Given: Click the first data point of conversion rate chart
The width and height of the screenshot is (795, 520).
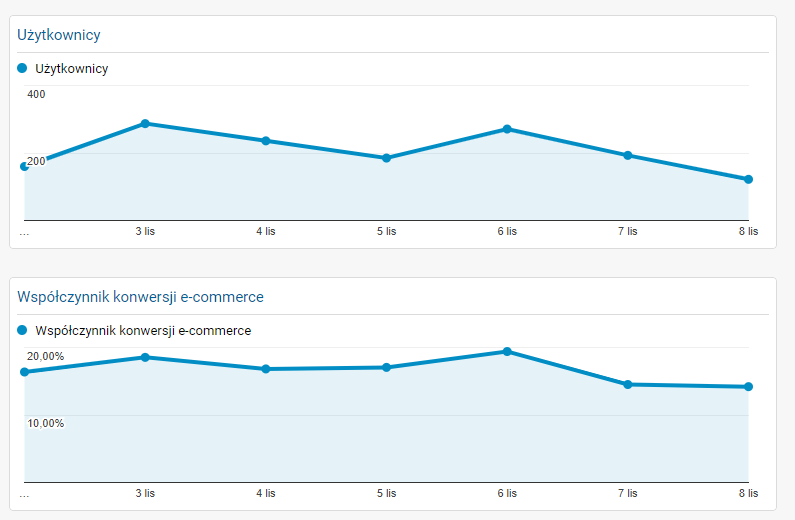Looking at the screenshot, I should pyautogui.click(x=25, y=372).
